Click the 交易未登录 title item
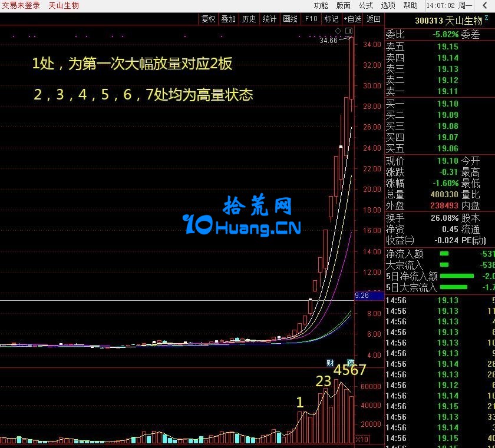This screenshot has height=448, width=495. click(21, 5)
